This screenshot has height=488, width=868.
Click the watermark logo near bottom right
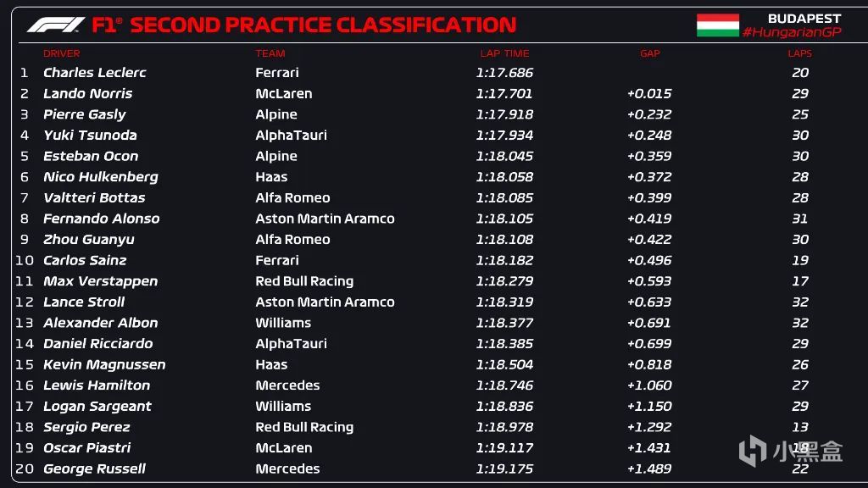[x=791, y=451]
